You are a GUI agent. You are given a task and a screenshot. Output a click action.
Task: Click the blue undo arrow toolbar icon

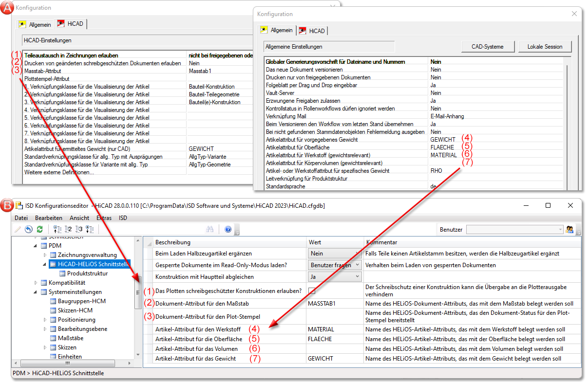28,229
